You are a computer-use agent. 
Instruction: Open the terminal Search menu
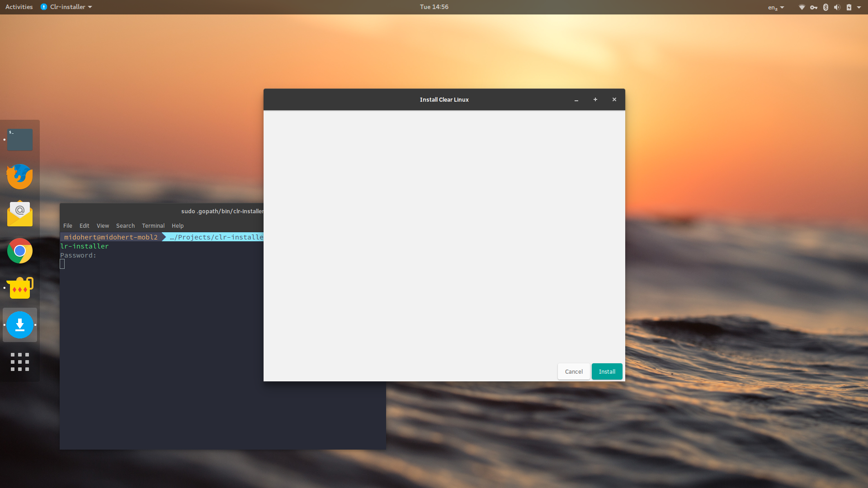click(125, 226)
